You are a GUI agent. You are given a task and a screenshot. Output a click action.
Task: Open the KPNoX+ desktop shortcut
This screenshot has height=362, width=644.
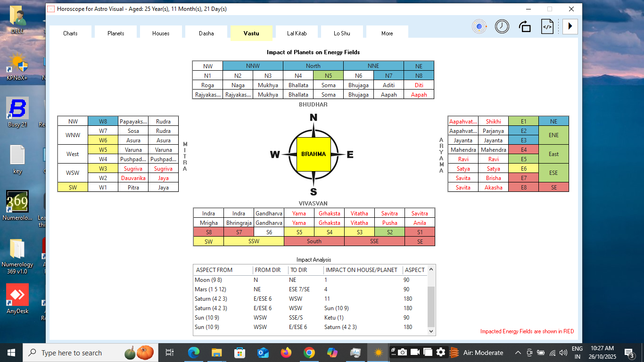[x=17, y=66]
